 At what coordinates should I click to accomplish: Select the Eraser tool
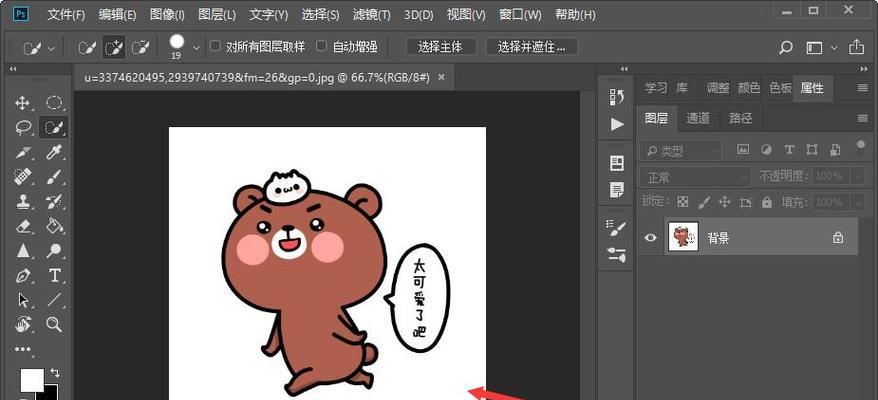click(22, 226)
